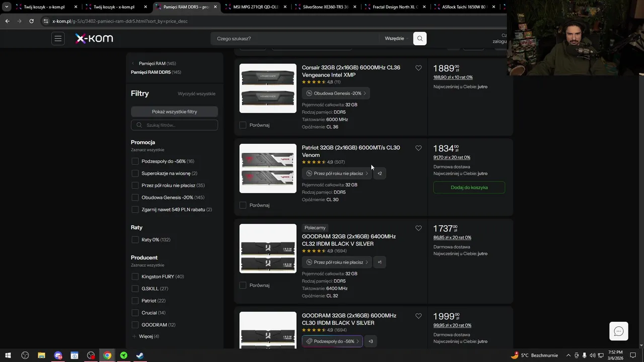Open the chat support bubble

click(x=619, y=331)
